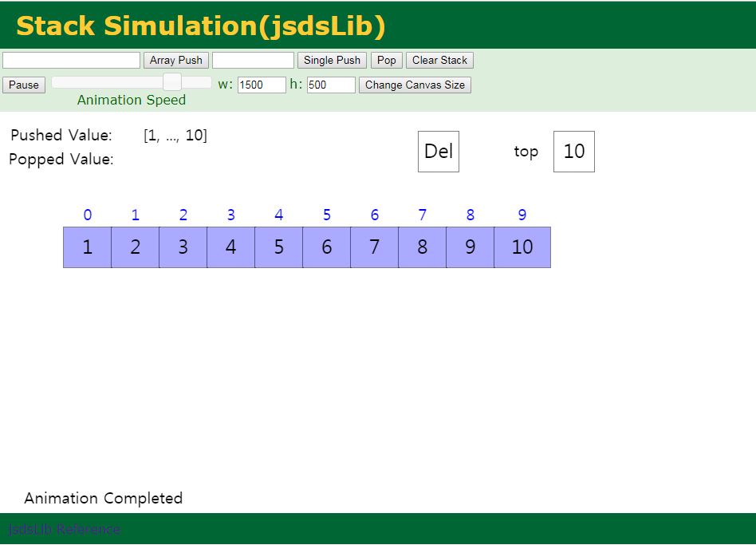Click the pushed value text [1, ..., 10]

[x=175, y=135]
